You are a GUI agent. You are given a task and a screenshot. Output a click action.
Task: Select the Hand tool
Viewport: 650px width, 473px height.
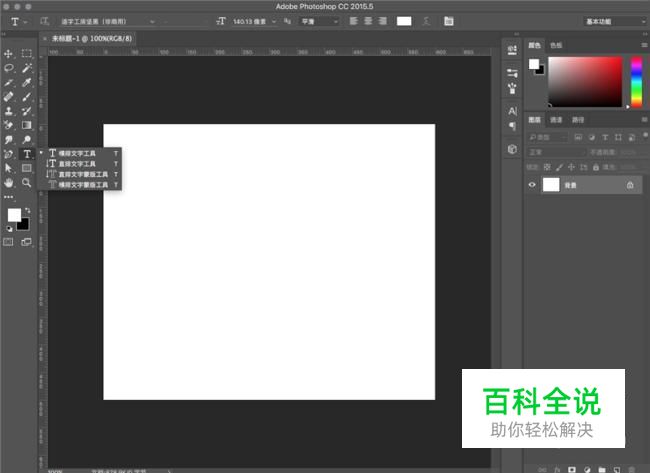[x=9, y=183]
